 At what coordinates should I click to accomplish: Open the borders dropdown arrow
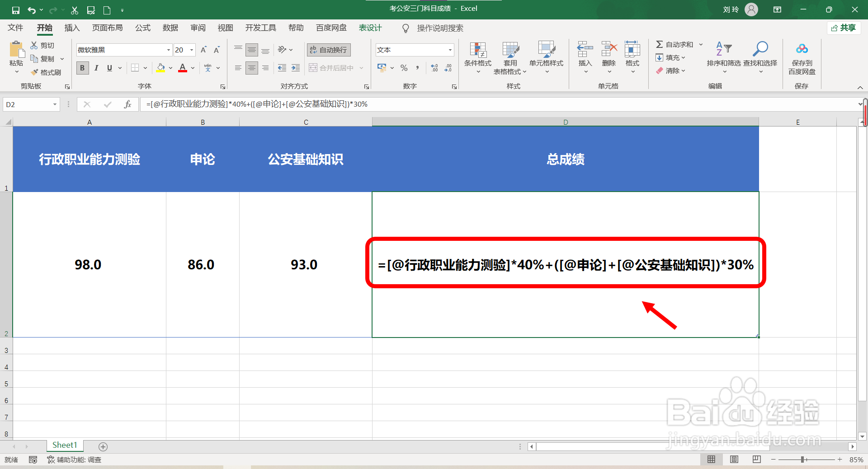pyautogui.click(x=145, y=68)
